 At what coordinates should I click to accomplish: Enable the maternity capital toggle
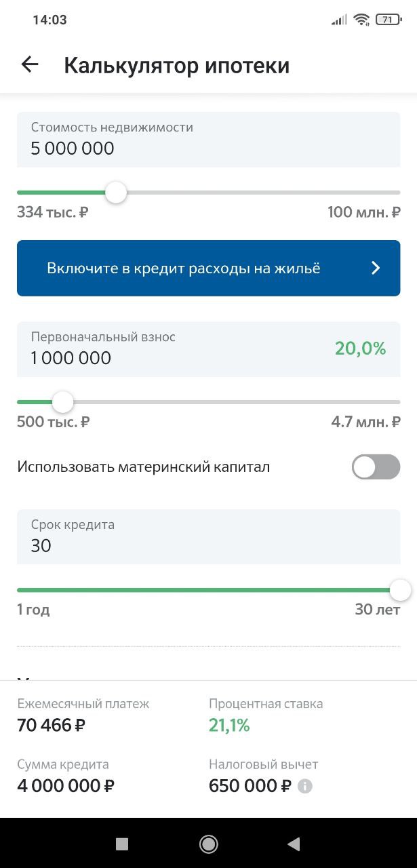376,467
